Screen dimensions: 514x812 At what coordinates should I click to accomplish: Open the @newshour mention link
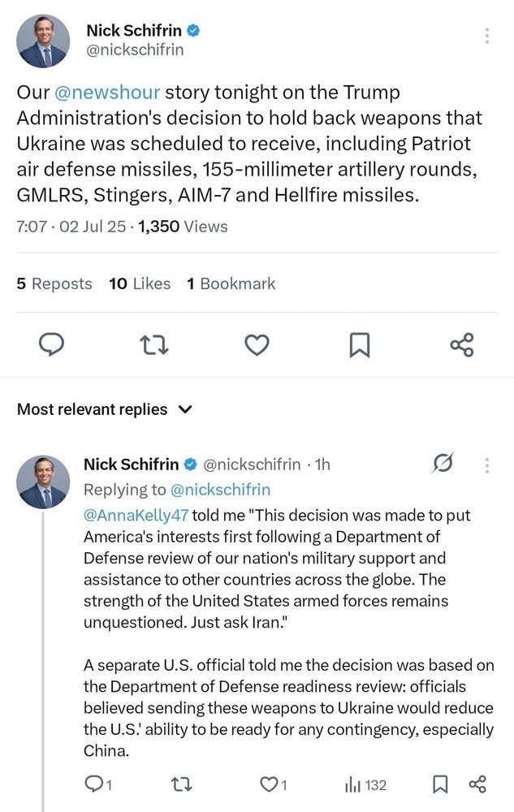coord(107,92)
